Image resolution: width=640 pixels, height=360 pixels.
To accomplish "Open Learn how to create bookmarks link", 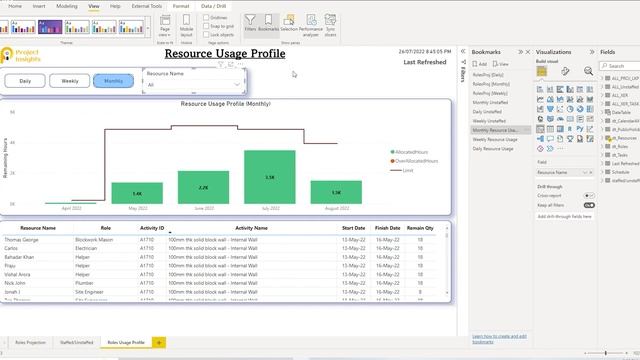I will (x=499, y=339).
